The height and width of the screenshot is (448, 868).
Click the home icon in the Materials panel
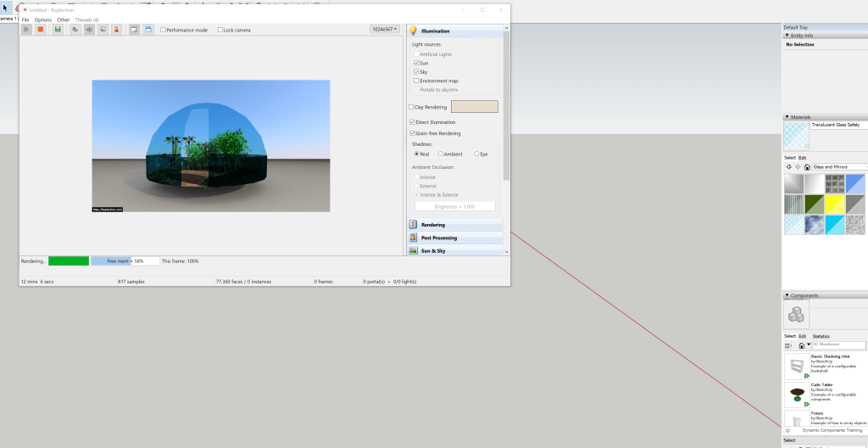807,166
